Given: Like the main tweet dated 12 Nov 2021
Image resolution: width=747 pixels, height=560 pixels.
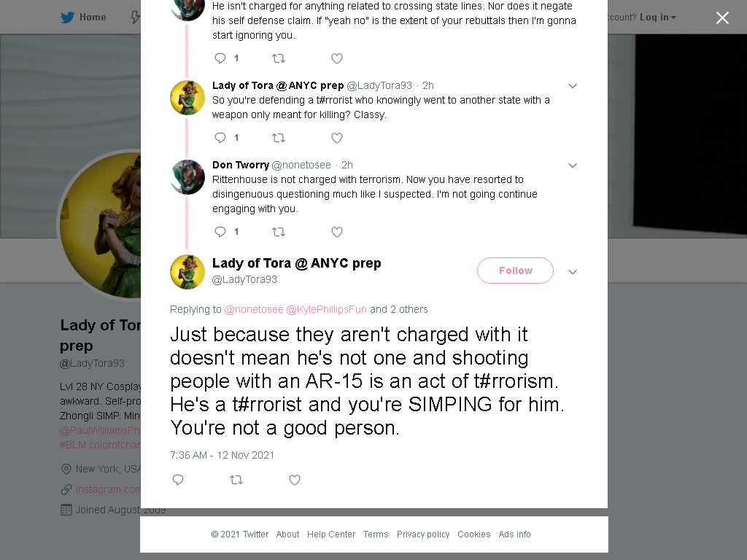Looking at the screenshot, I should pyautogui.click(x=295, y=480).
